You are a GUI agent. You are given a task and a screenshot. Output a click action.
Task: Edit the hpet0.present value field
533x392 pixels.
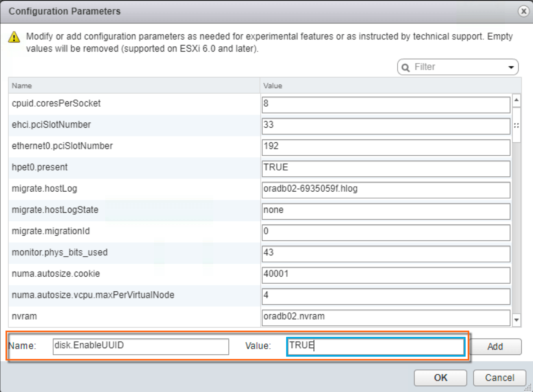point(386,168)
